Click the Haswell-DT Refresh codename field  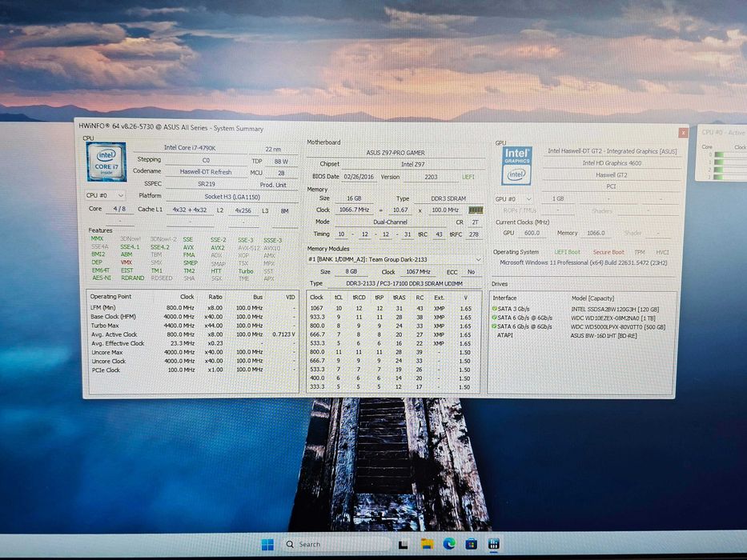click(x=206, y=172)
